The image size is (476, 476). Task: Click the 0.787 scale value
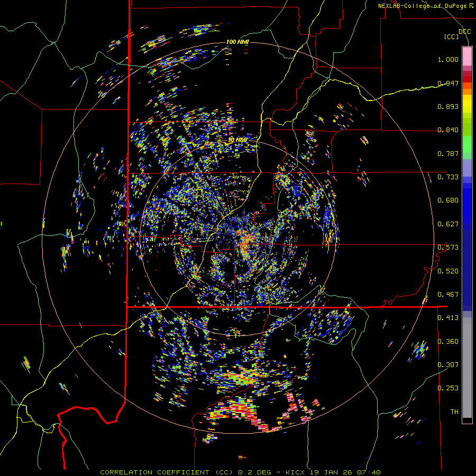[448, 153]
